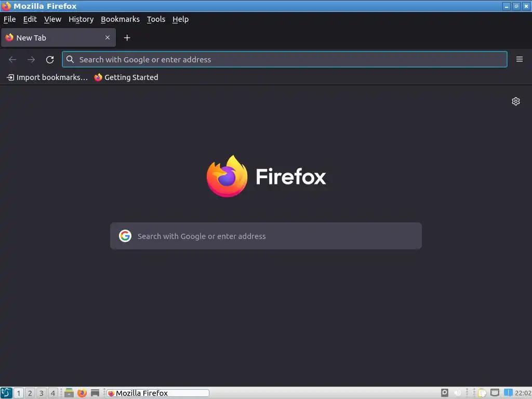Switch to workspace 2
Viewport: 532px width, 399px height.
point(30,393)
